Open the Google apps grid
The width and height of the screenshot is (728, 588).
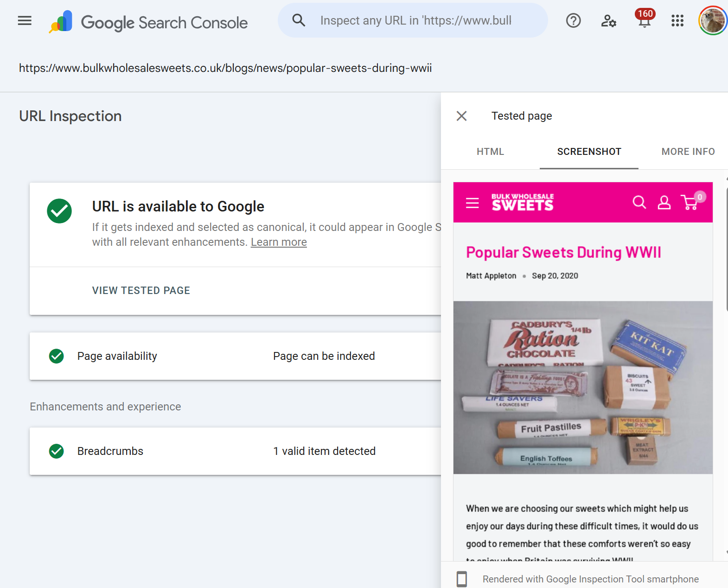(x=677, y=20)
